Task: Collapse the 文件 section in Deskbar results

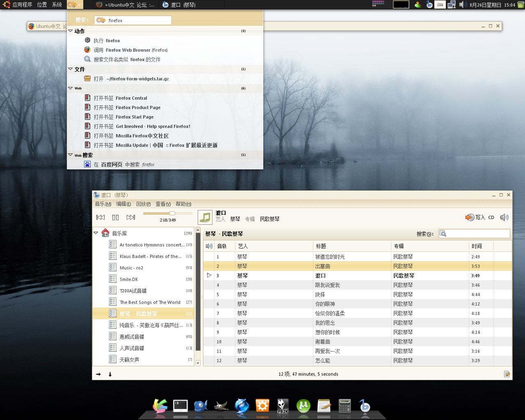Action: (x=71, y=69)
